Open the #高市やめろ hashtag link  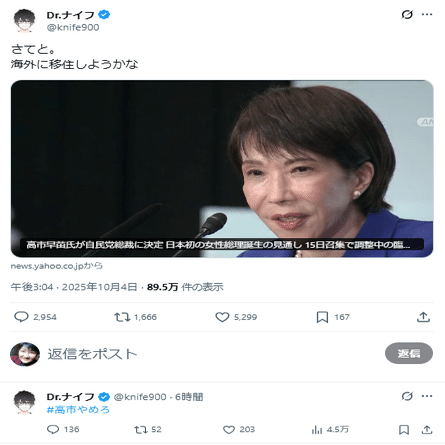[x=78, y=409]
